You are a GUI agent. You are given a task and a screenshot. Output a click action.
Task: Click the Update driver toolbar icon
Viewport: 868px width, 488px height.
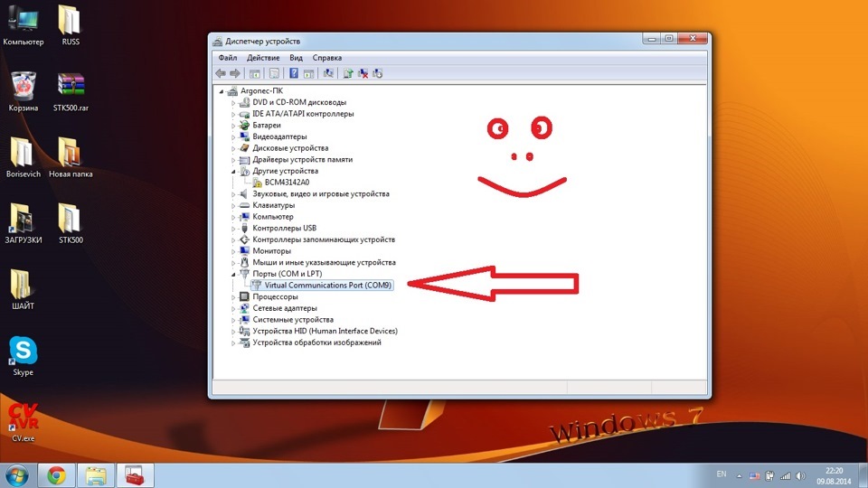[x=347, y=73]
